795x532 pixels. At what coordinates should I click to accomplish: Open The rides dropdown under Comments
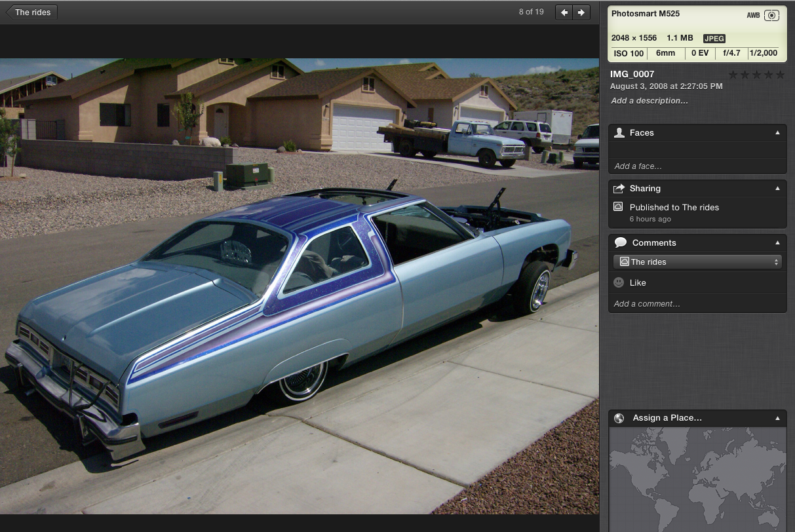(x=697, y=262)
